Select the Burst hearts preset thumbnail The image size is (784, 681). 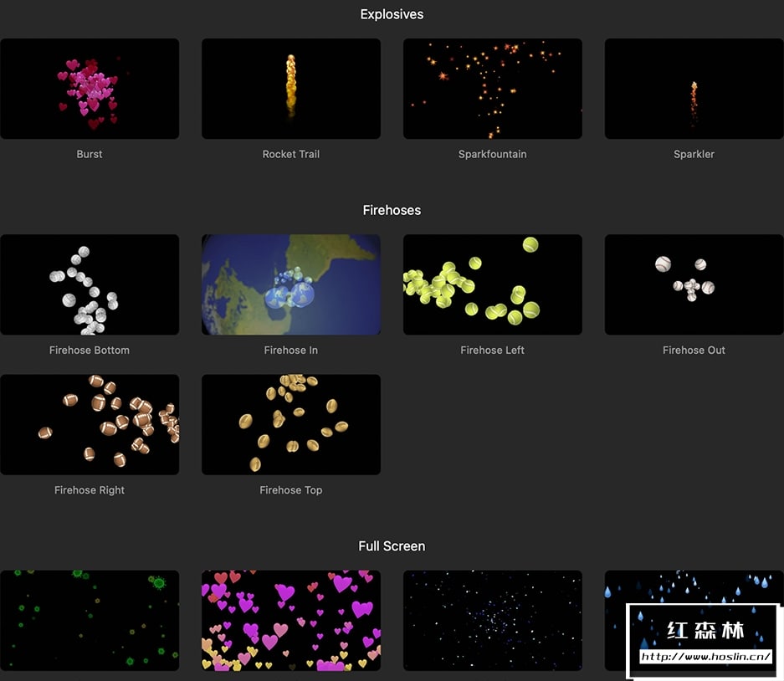[x=90, y=89]
